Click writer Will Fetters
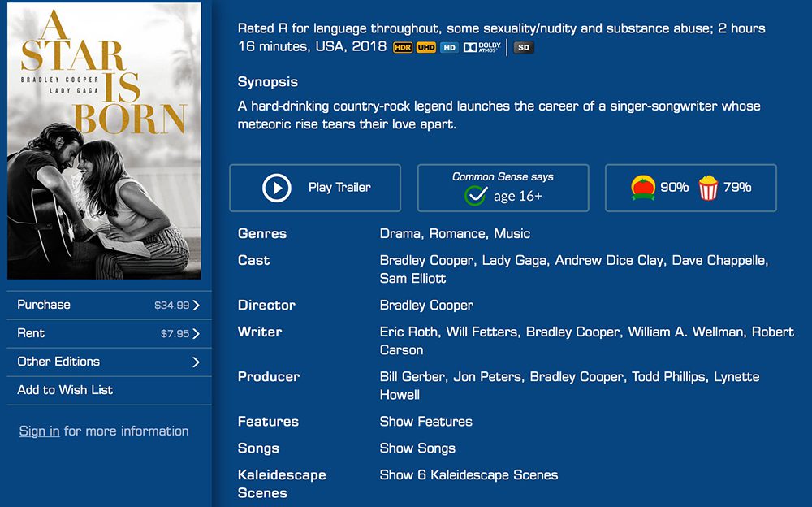 coord(482,331)
